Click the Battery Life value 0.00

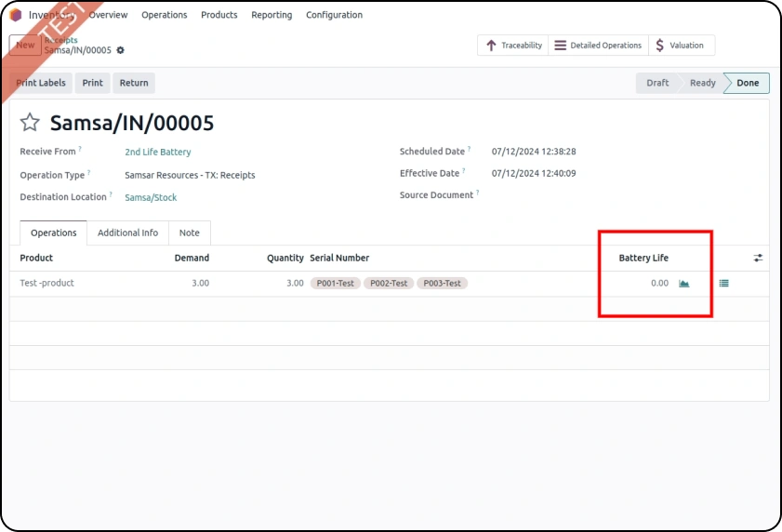pyautogui.click(x=659, y=284)
